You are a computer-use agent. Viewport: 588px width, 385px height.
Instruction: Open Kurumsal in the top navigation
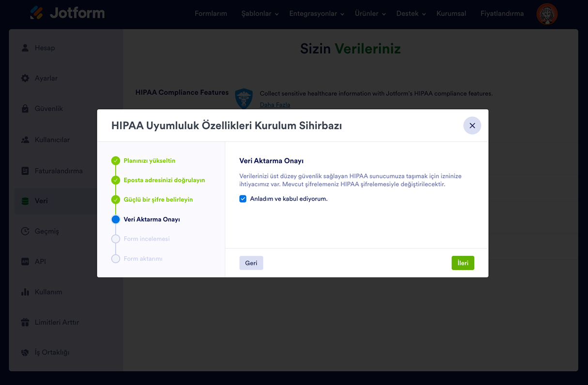coord(451,14)
